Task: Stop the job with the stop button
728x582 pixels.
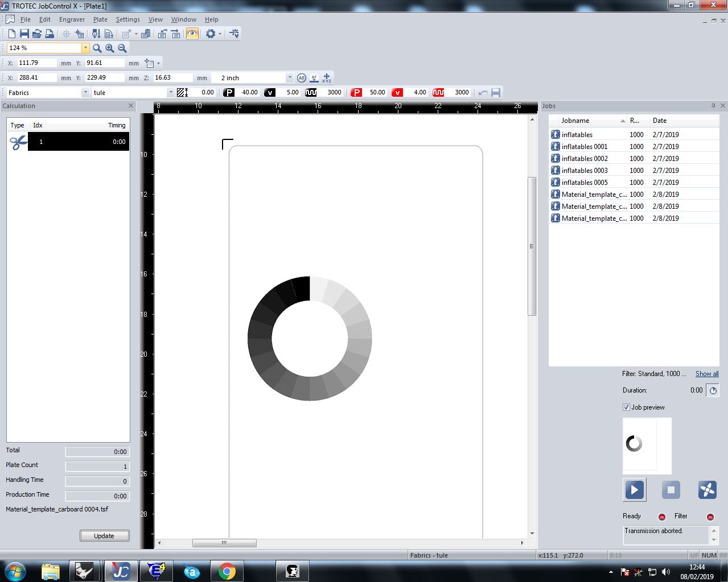Action: [671, 490]
